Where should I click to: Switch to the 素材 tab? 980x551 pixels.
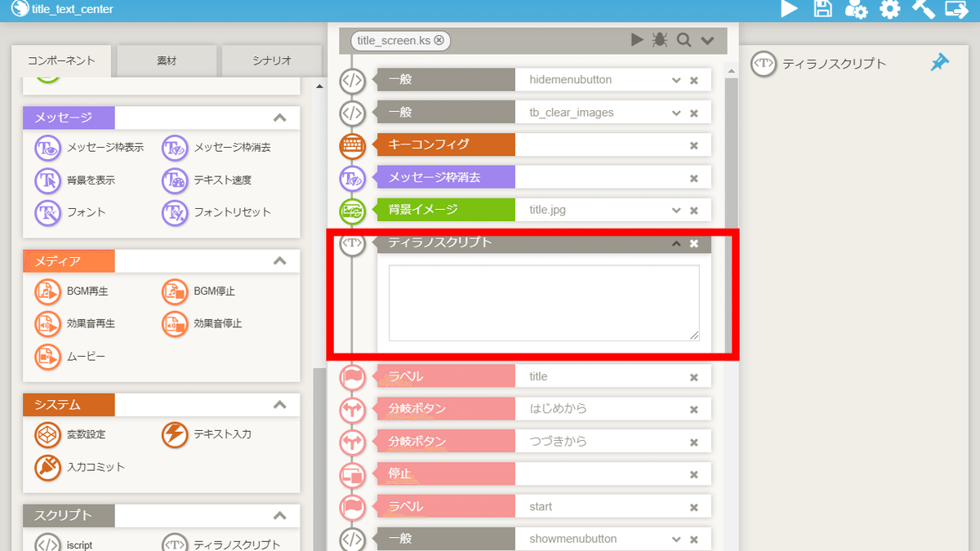coord(167,61)
